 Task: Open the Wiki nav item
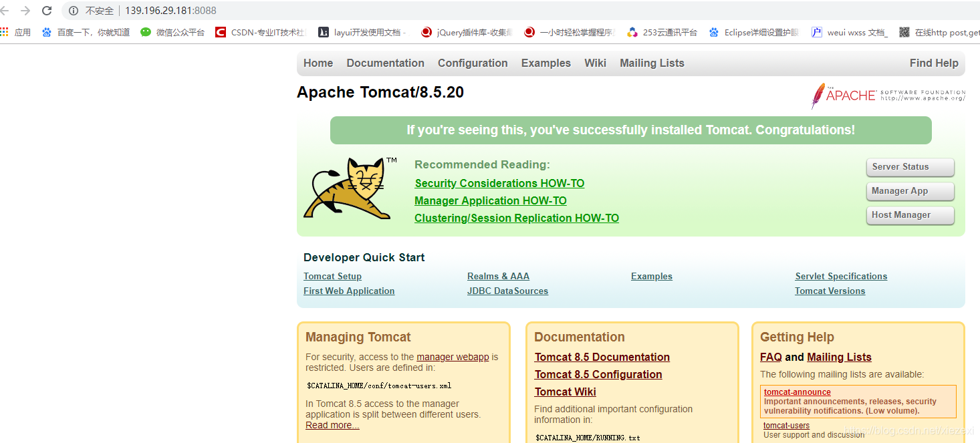(595, 63)
